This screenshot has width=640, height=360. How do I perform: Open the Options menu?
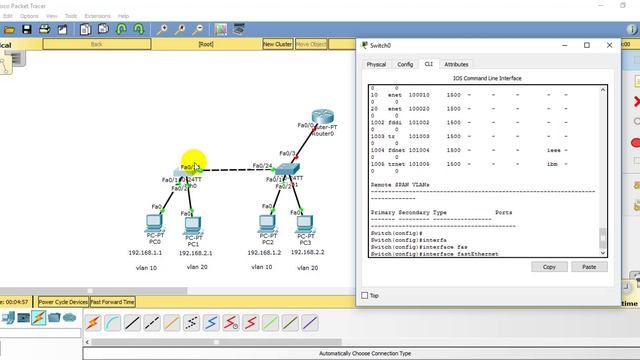(29, 16)
